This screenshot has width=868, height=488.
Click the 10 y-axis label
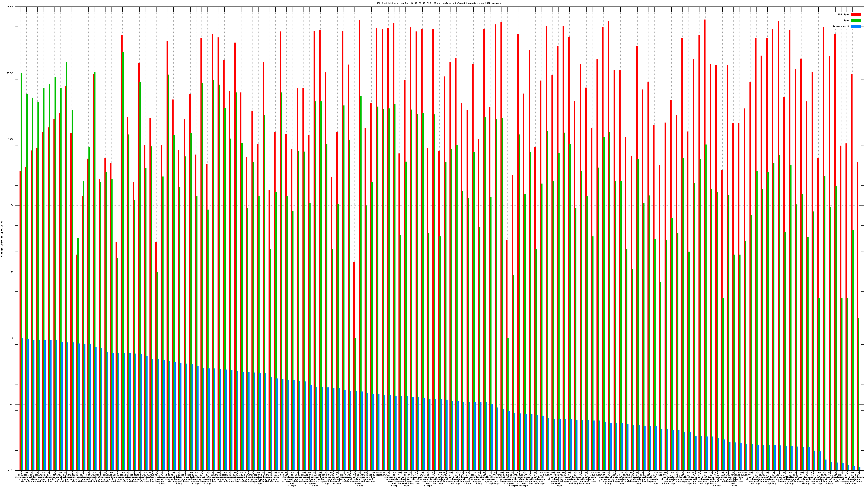click(x=13, y=272)
